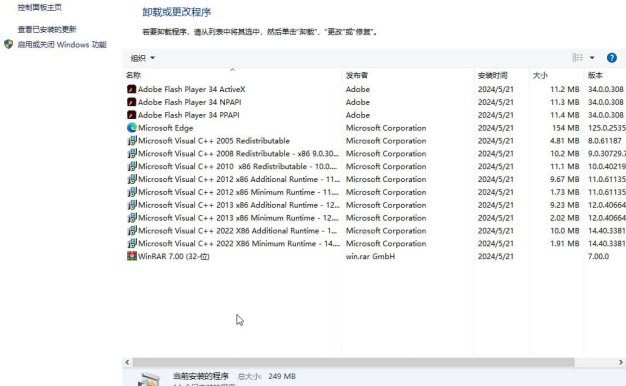Click the Visual C++ 2013 x86 Minimum Runtime icon
This screenshot has height=386, width=626.
point(132,218)
